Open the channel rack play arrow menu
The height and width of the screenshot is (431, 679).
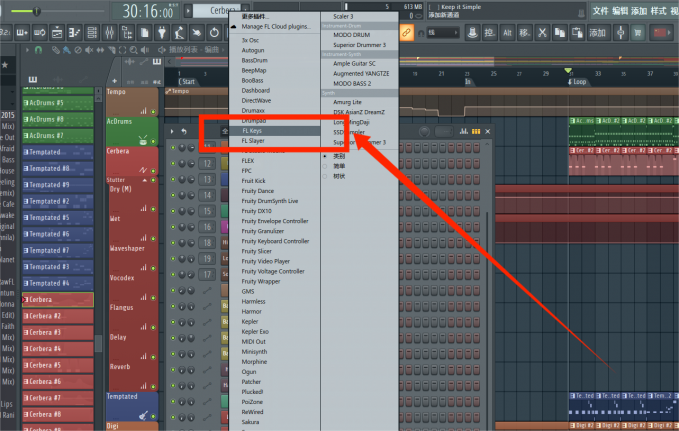(x=172, y=131)
